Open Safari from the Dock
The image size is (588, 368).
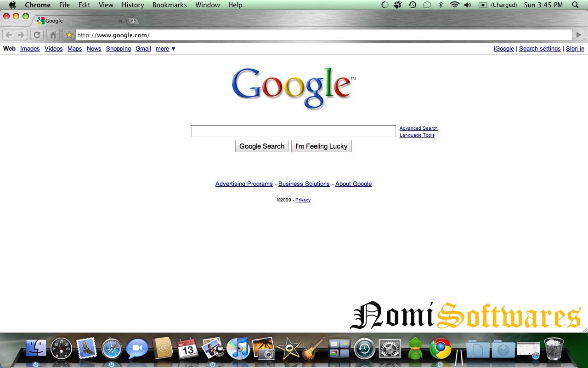[x=111, y=348]
